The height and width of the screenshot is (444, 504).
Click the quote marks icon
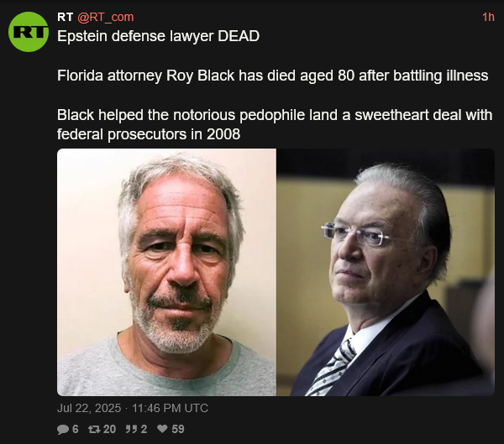point(132,429)
